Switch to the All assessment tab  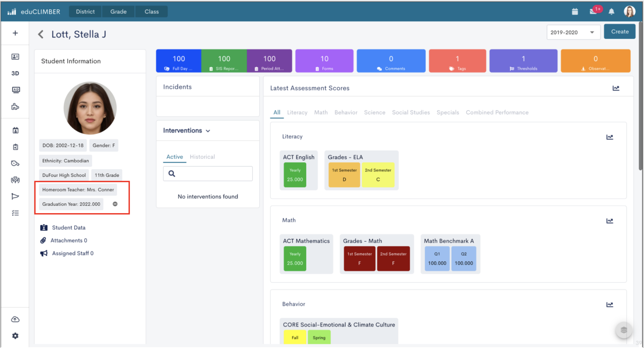click(277, 112)
